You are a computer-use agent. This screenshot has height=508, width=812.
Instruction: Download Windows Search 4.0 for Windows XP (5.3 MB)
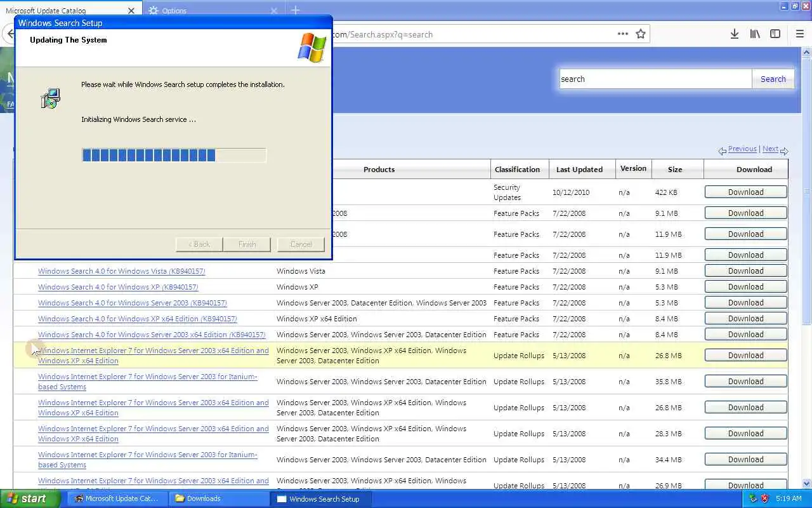[x=745, y=286]
